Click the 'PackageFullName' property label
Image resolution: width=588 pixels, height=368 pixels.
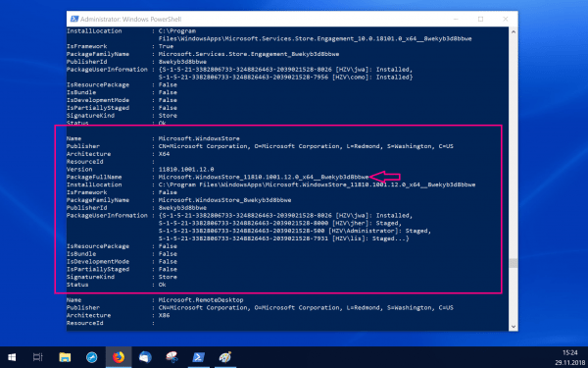tap(94, 177)
